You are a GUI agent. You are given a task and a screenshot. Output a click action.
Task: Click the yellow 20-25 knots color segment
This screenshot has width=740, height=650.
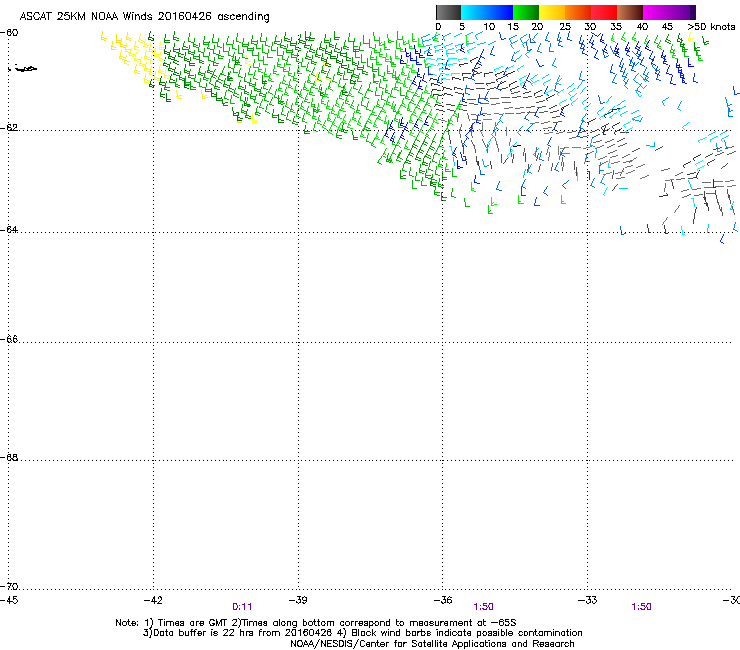(552, 12)
